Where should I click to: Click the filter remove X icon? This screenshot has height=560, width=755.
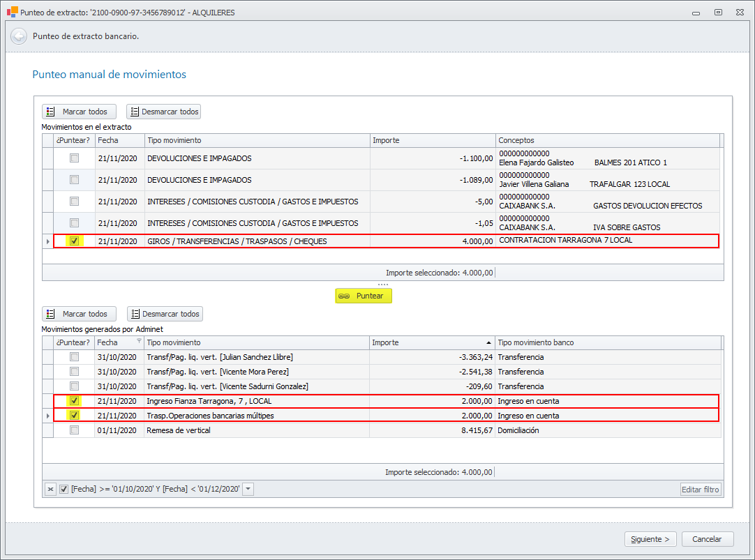(x=50, y=490)
